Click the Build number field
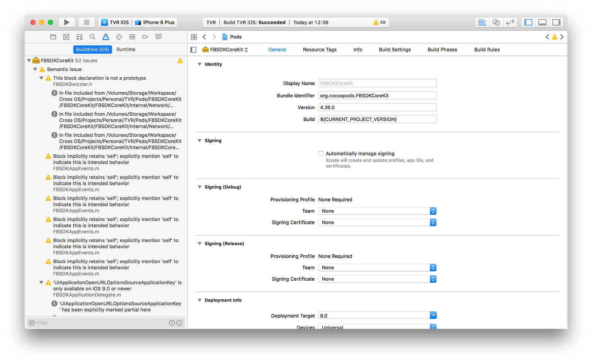 [x=377, y=119]
